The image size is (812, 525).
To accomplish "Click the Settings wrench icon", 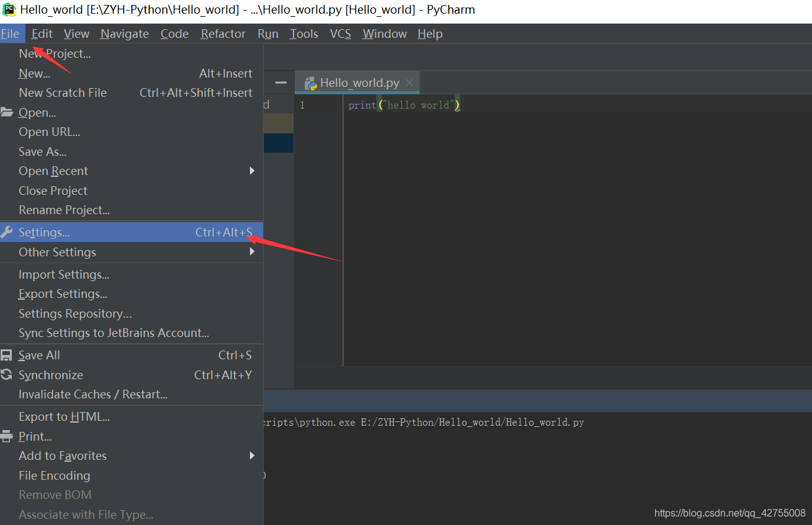I will pos(7,232).
